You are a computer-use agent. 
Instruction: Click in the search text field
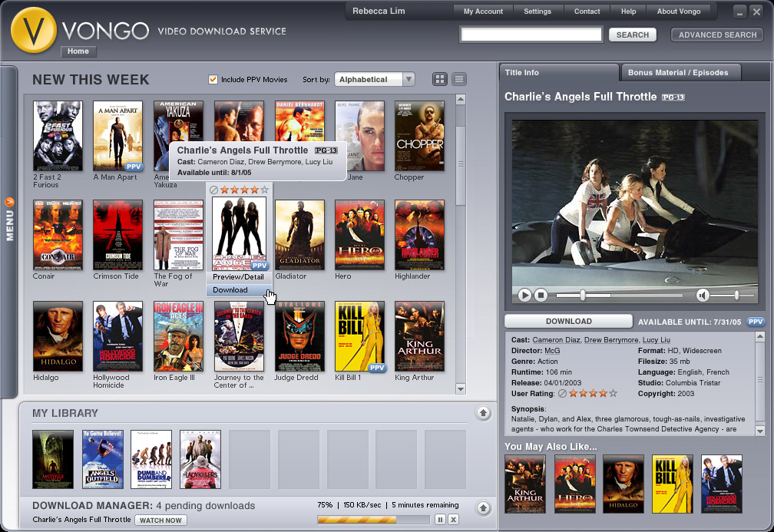coord(531,35)
